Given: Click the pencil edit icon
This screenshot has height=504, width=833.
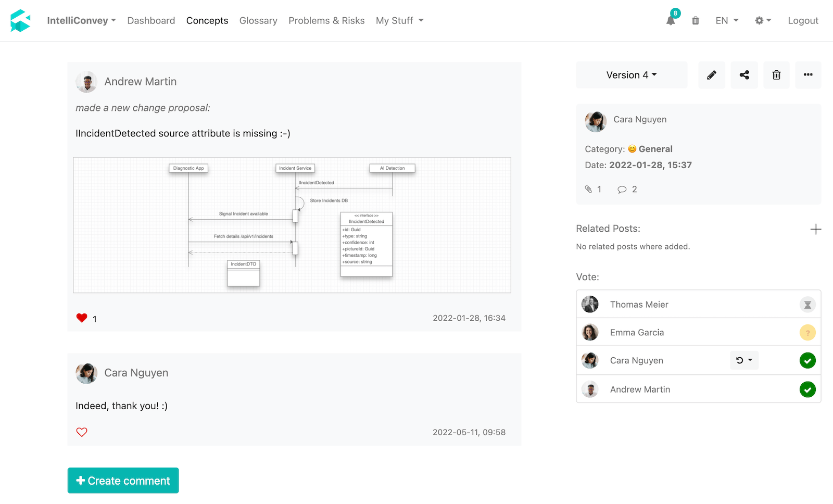Looking at the screenshot, I should [x=712, y=75].
